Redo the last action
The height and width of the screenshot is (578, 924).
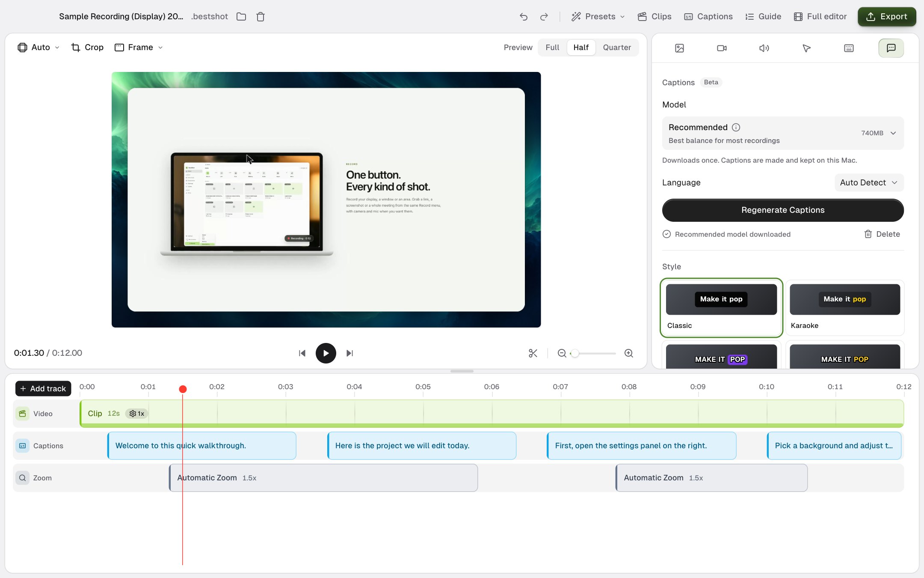544,17
